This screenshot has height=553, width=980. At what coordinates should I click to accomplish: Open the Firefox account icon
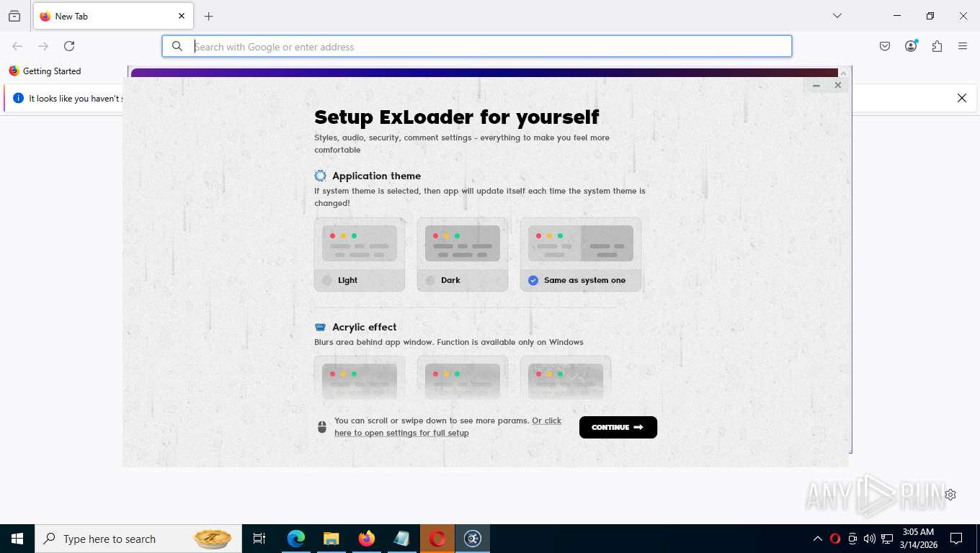click(911, 46)
